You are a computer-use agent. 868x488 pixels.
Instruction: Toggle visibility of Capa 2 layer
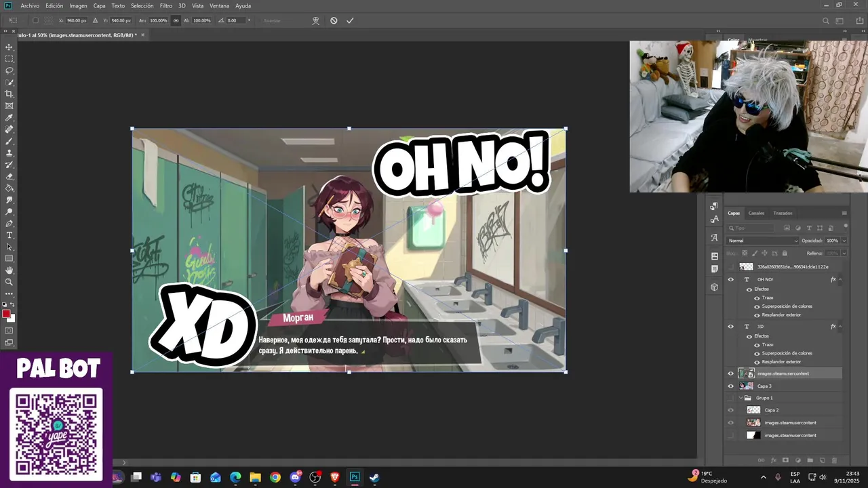[x=730, y=410]
